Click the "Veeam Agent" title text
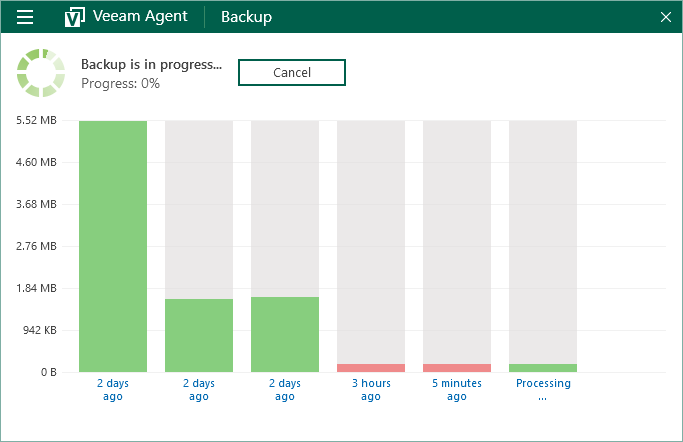 click(140, 16)
